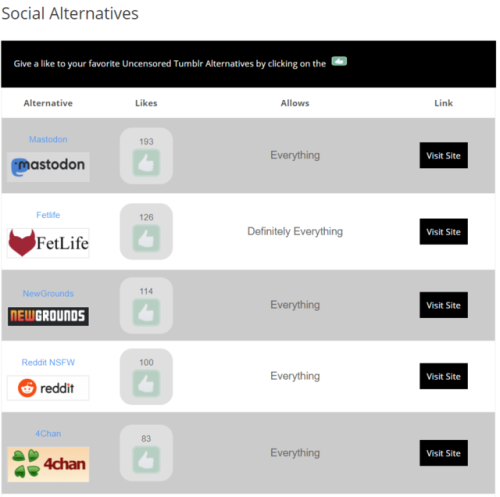Give NewGrounds a thumbs-up like
The width and height of the screenshot is (500, 497).
point(146,312)
